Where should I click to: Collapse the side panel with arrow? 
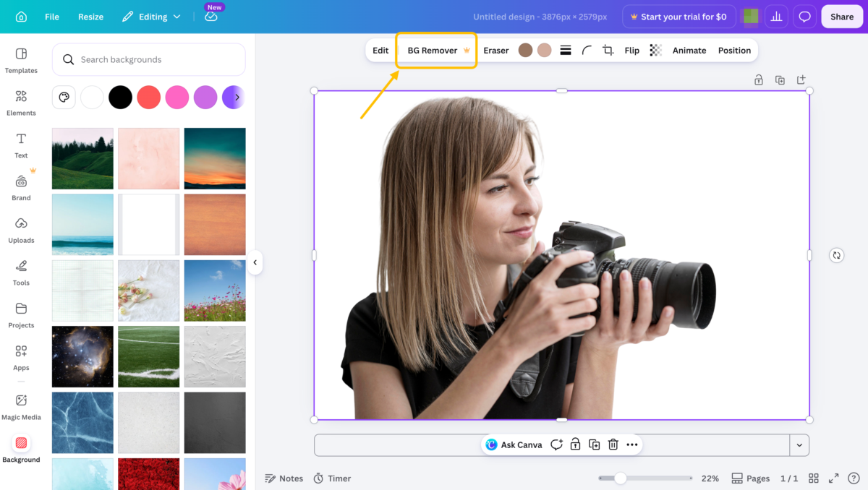point(255,262)
